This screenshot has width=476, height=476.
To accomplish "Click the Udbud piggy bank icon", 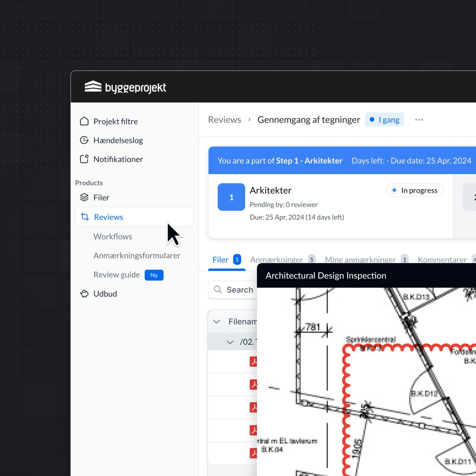I will click(x=84, y=294).
